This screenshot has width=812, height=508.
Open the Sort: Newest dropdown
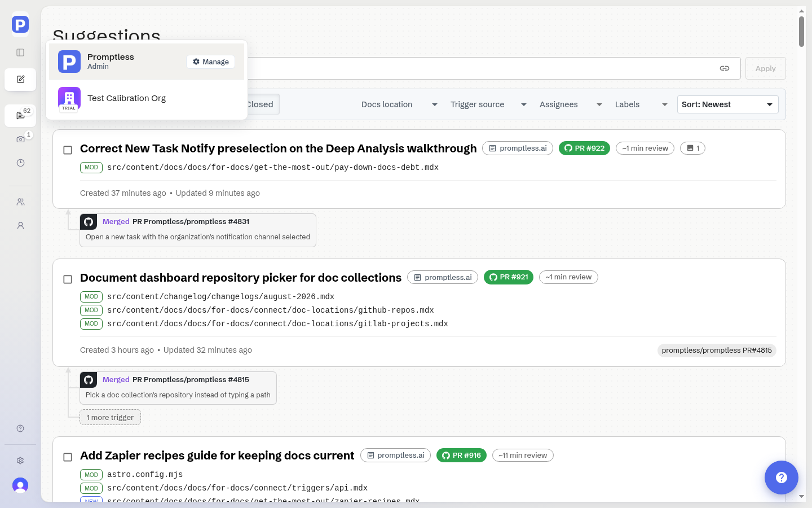point(727,104)
